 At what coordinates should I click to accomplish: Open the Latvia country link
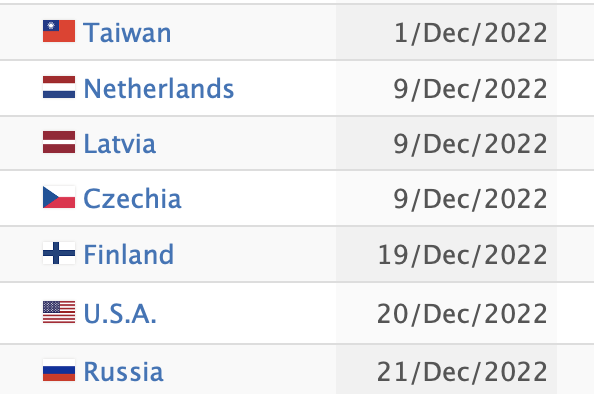(120, 144)
